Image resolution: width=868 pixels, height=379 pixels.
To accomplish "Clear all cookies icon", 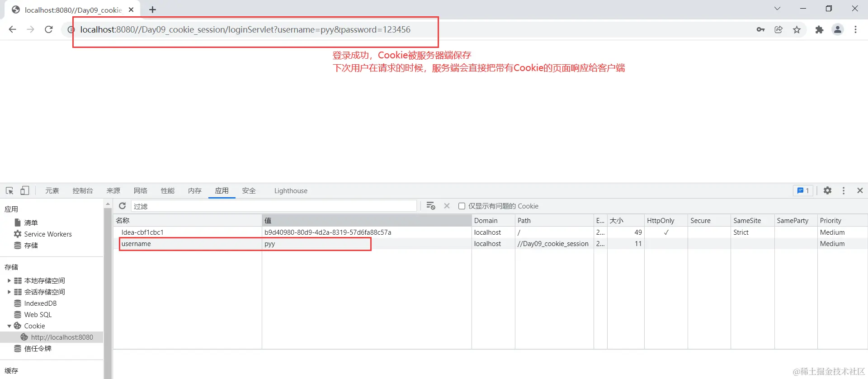I will [430, 206].
